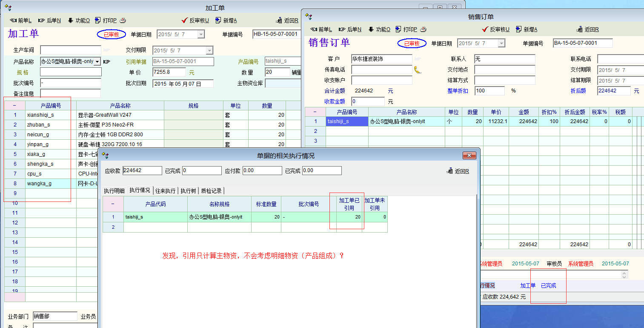Go to 前单L in the 加工单 window
This screenshot has height=328, width=644.
pyautogui.click(x=20, y=20)
